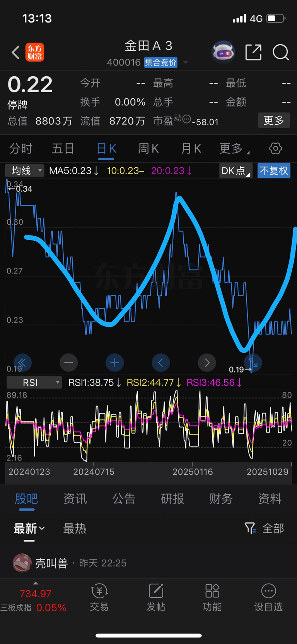Viewport: 297px width, 644px height.
Task: Move chart right with gray arrow
Action: click(x=207, y=363)
